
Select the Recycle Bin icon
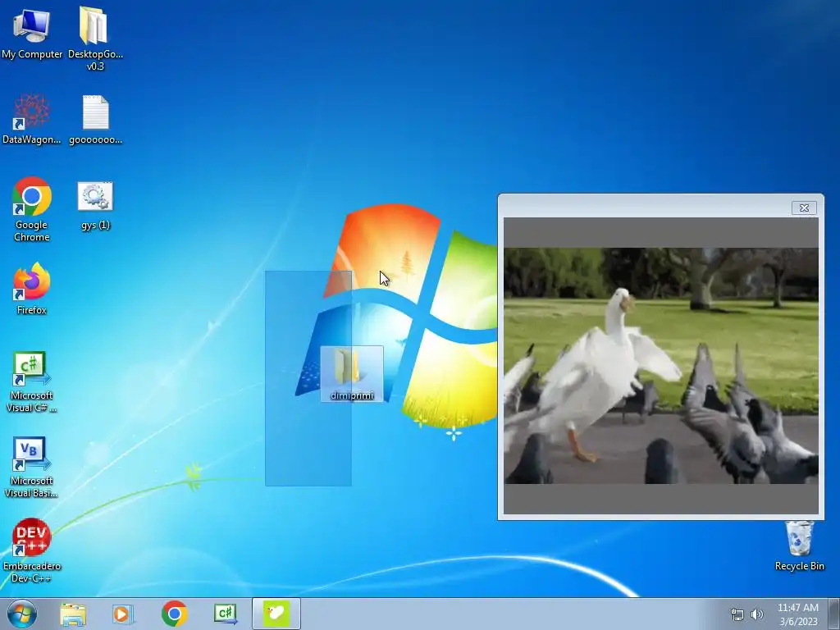coord(799,546)
